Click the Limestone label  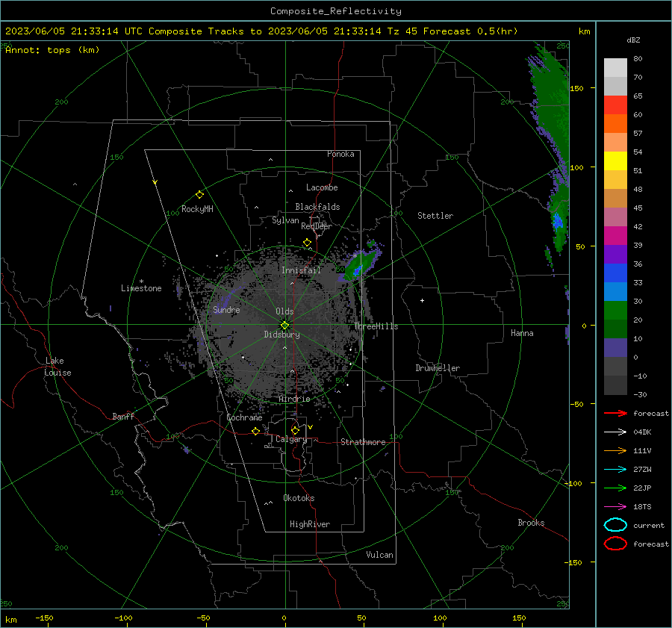click(141, 288)
